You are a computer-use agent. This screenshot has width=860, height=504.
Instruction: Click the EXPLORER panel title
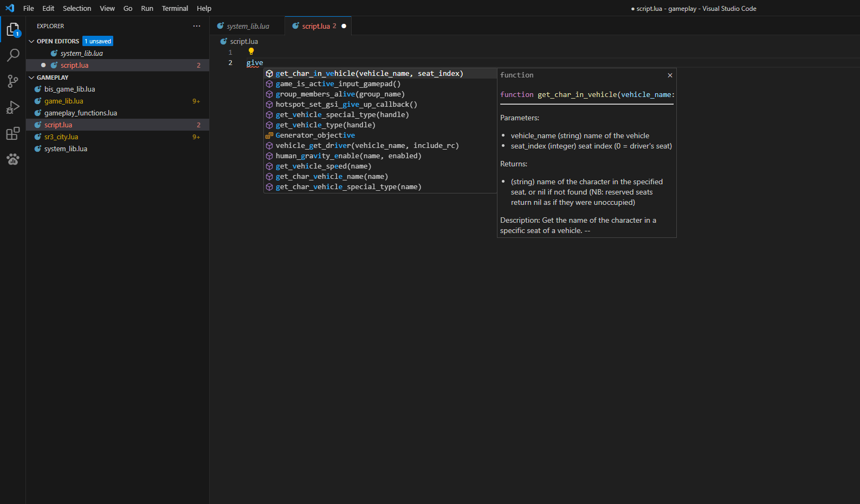pos(50,26)
